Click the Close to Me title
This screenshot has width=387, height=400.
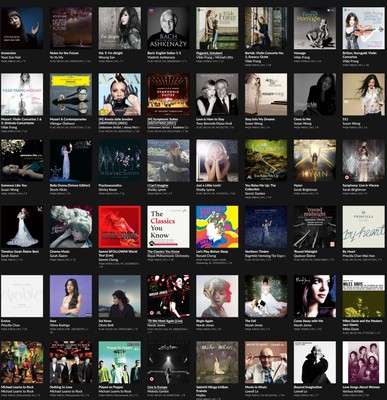pos(302,119)
